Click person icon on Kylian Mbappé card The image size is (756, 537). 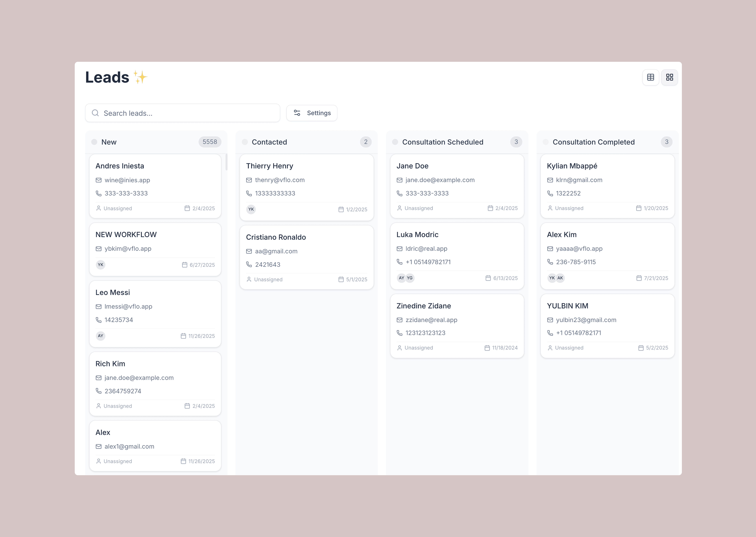(550, 208)
